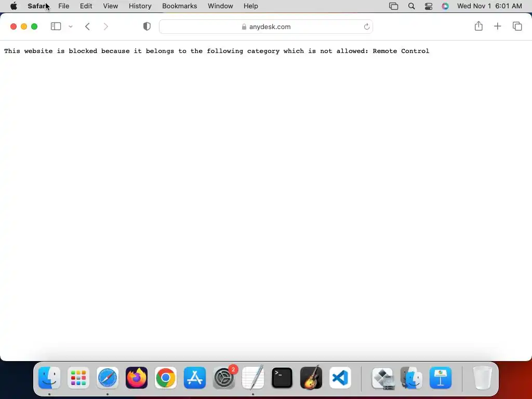
Task: Switch to Safari in the Dock
Action: click(x=108, y=378)
